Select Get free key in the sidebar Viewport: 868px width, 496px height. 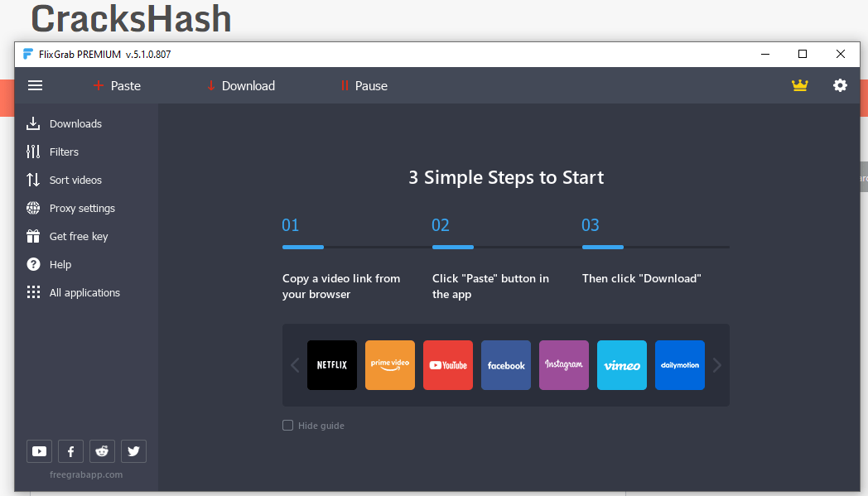[x=67, y=236]
